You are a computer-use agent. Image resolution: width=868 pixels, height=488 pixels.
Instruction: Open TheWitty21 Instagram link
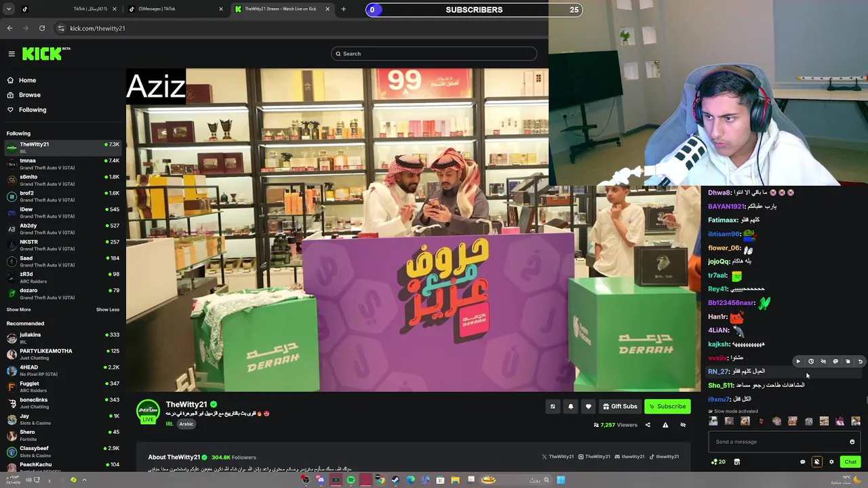point(593,457)
